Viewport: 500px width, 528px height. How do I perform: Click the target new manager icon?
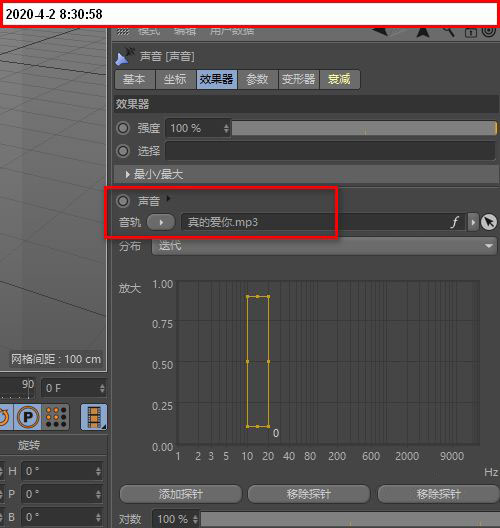[x=489, y=32]
